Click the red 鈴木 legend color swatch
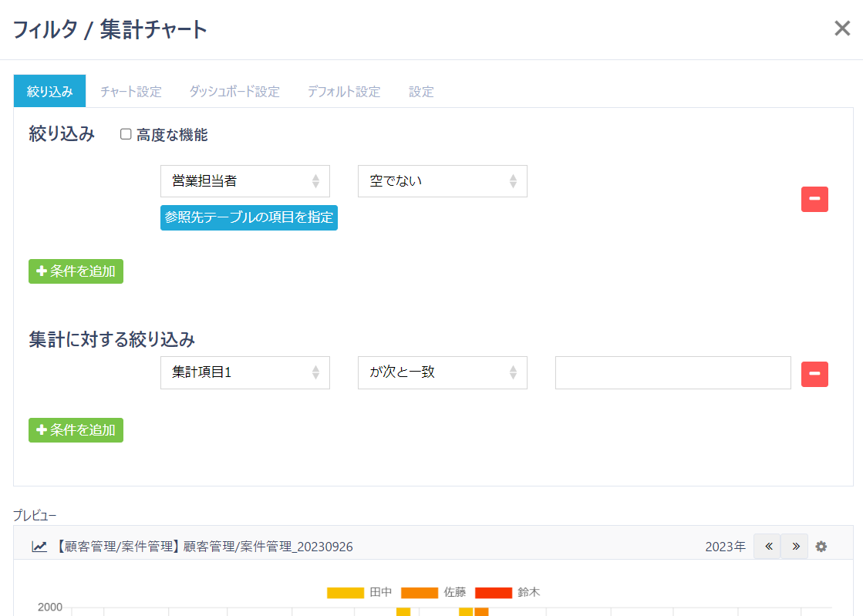Screen dimensions: 863x616 tap(493, 593)
